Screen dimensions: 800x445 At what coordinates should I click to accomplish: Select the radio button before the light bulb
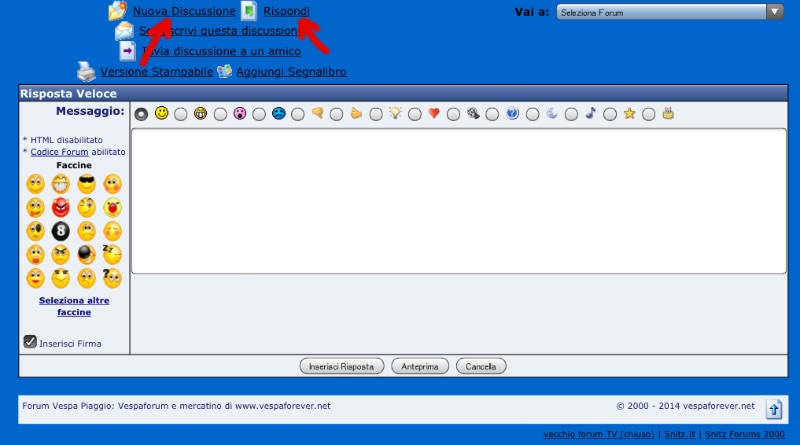[376, 114]
